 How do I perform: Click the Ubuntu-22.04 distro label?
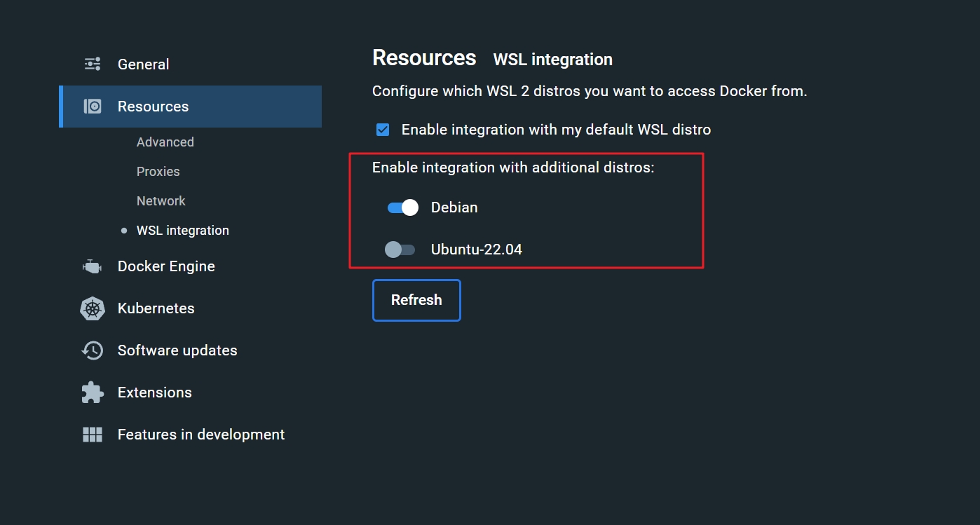(x=477, y=250)
